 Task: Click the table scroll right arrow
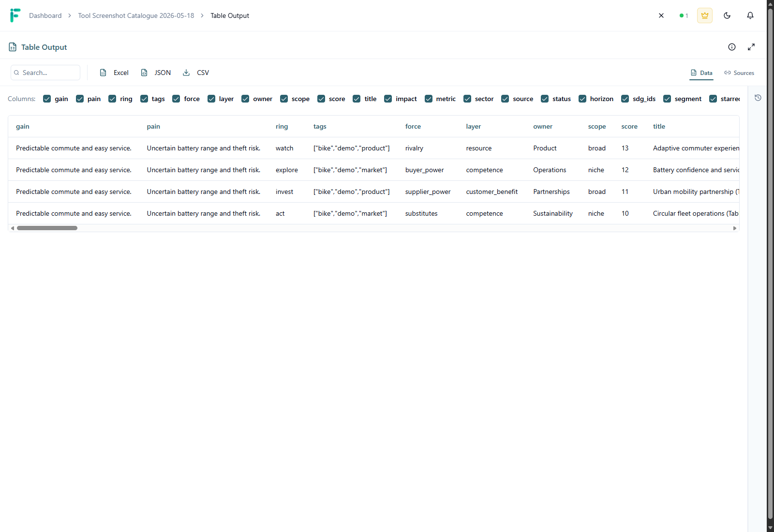pos(735,228)
